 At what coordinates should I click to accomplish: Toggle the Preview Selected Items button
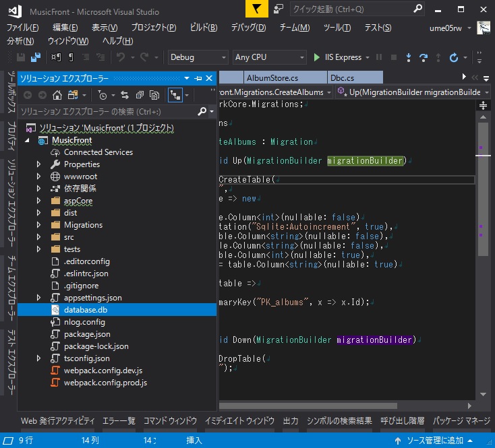coord(175,95)
